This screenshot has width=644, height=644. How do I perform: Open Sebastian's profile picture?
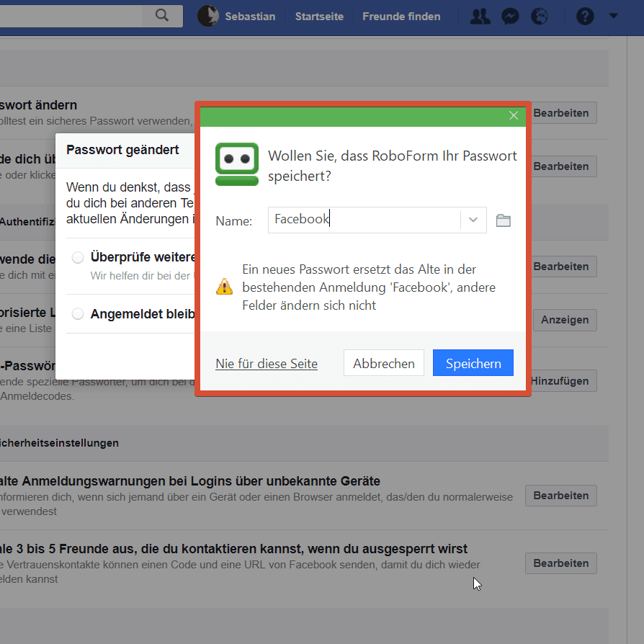click(x=207, y=16)
